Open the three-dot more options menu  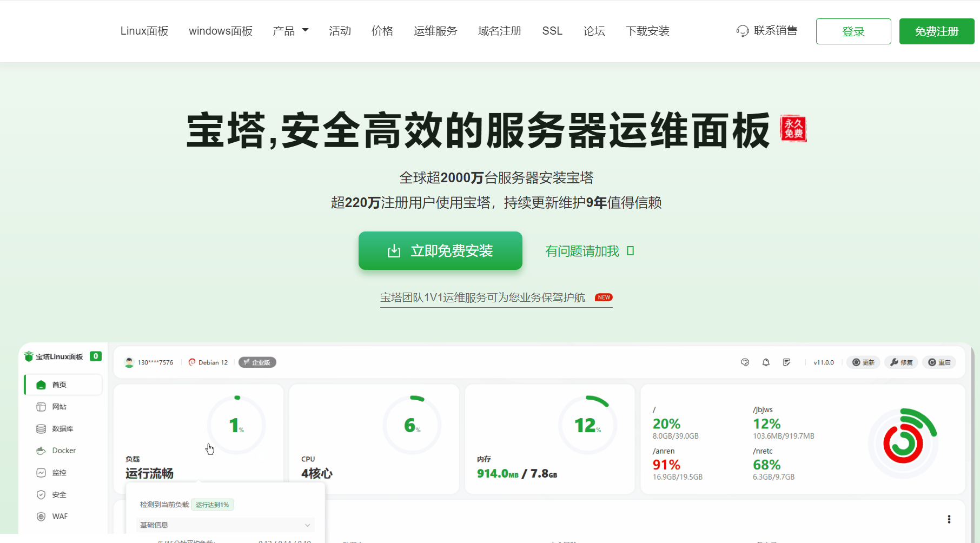949,519
